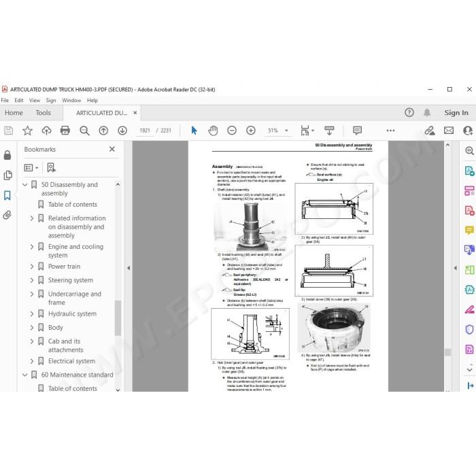Collapse the 50 Disassembly and assembly bookmark

(25, 184)
